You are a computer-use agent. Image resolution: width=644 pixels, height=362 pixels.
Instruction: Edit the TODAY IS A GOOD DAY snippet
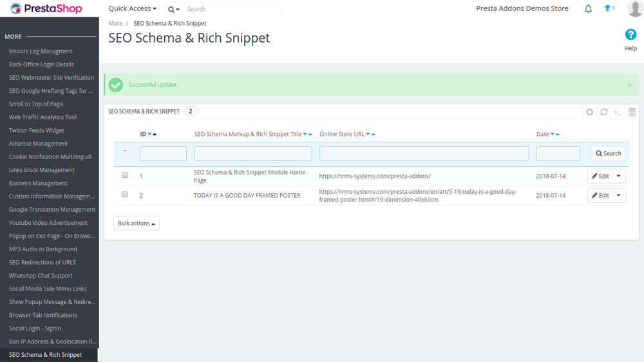[x=600, y=195]
